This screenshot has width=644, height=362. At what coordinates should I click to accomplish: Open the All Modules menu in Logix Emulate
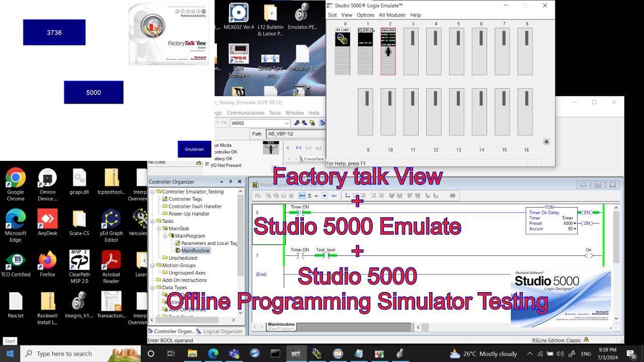pyautogui.click(x=392, y=15)
